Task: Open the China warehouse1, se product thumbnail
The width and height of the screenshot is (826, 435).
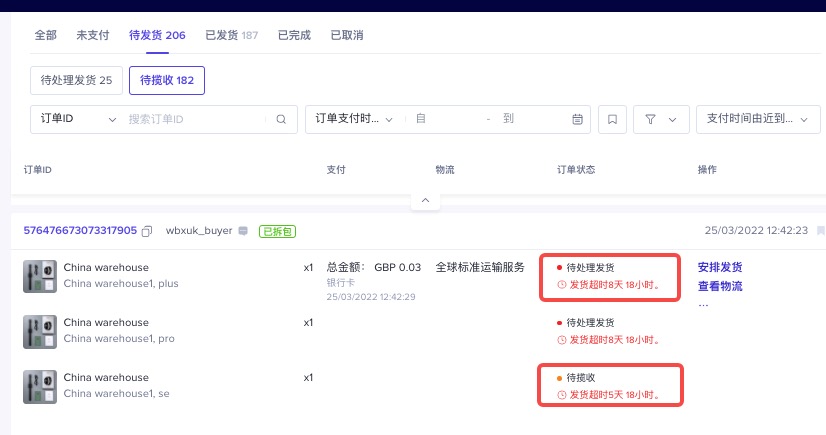Action: click(40, 387)
